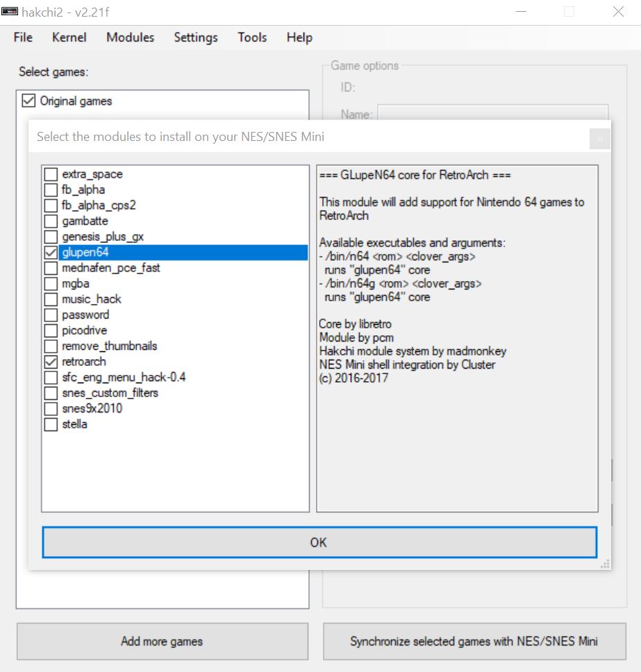The width and height of the screenshot is (641, 672).
Task: Enable the password module checkbox
Action: pos(51,315)
